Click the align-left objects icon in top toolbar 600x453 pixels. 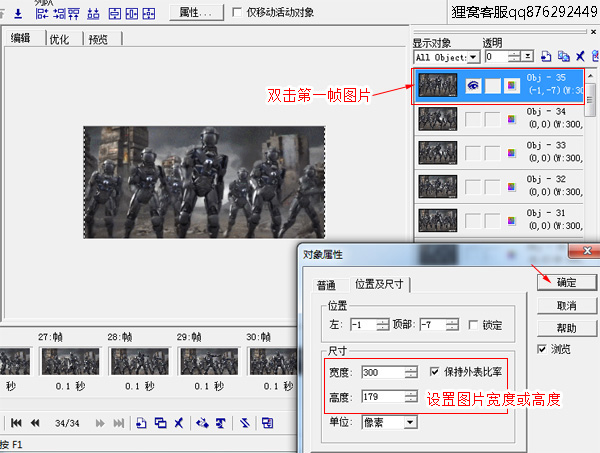[x=42, y=14]
